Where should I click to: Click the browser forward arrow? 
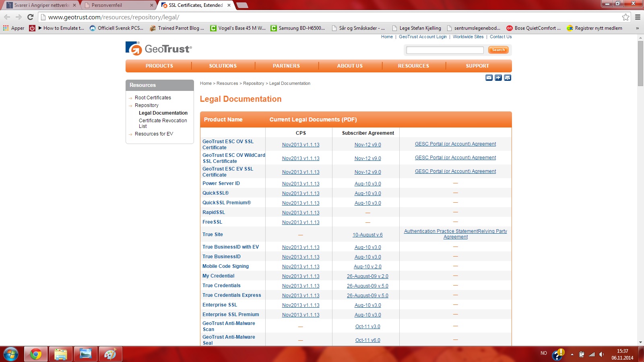point(19,17)
